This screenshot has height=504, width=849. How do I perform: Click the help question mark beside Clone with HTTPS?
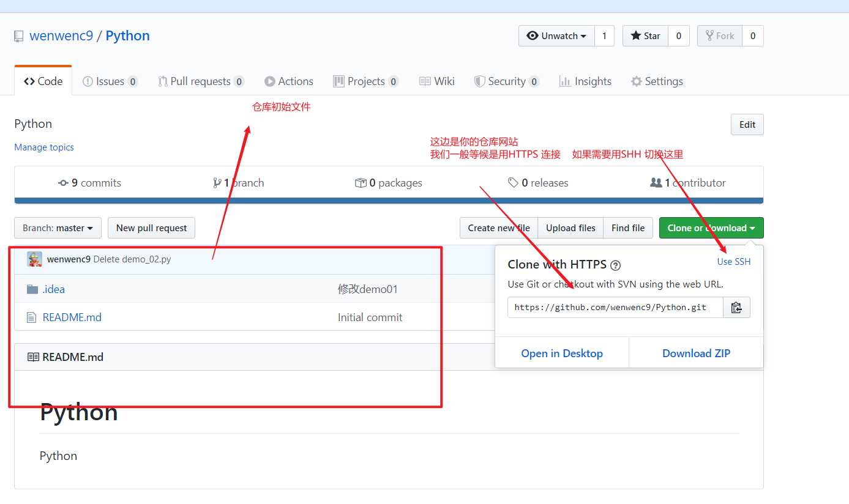tap(616, 265)
